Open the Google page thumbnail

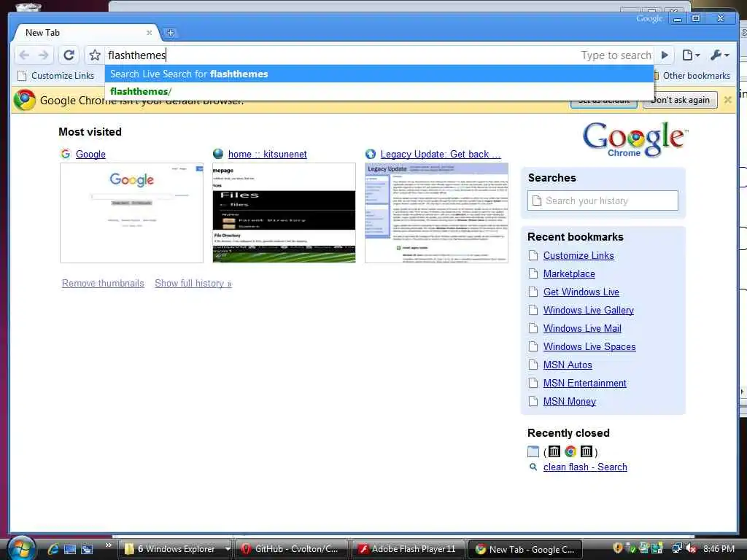point(131,213)
